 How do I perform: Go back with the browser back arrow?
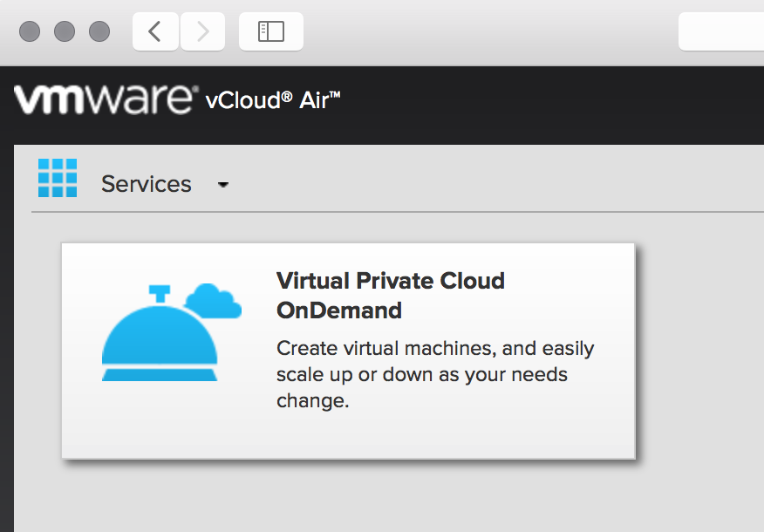pyautogui.click(x=155, y=31)
